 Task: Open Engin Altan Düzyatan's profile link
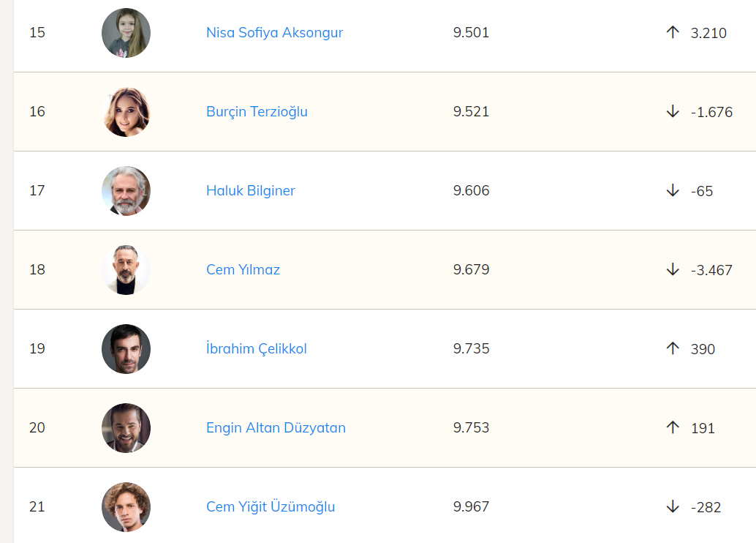276,428
